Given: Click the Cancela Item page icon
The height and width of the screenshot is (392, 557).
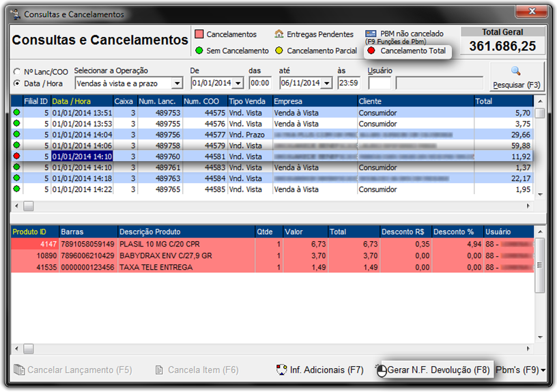Looking at the screenshot, I should point(159,370).
